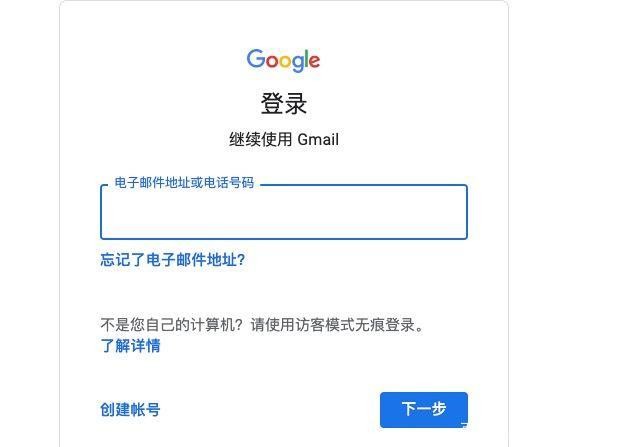The width and height of the screenshot is (621, 447).
Task: Click the blue capital G in logo
Action: tap(256, 59)
